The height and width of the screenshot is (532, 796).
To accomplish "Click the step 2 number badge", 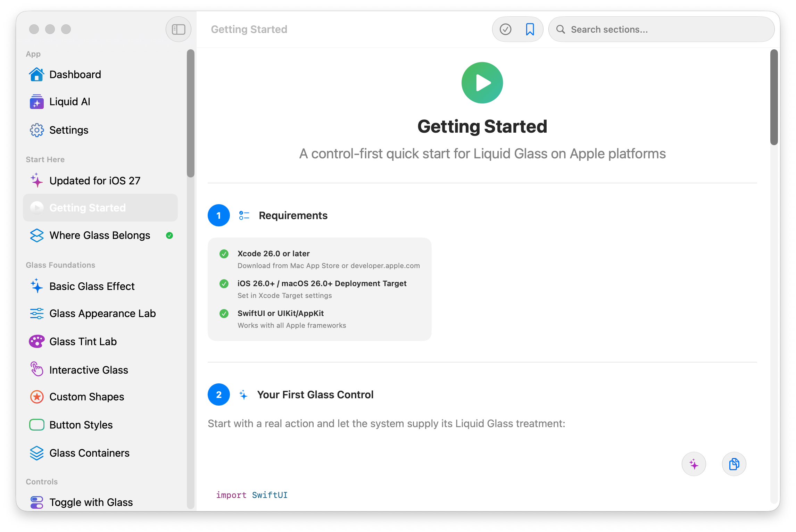I will pos(219,394).
